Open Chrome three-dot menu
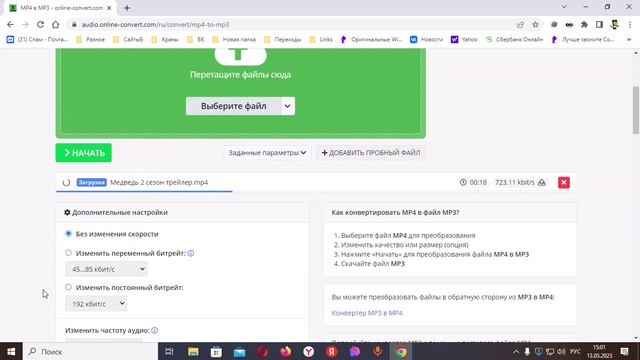640x360 pixels. [x=630, y=24]
